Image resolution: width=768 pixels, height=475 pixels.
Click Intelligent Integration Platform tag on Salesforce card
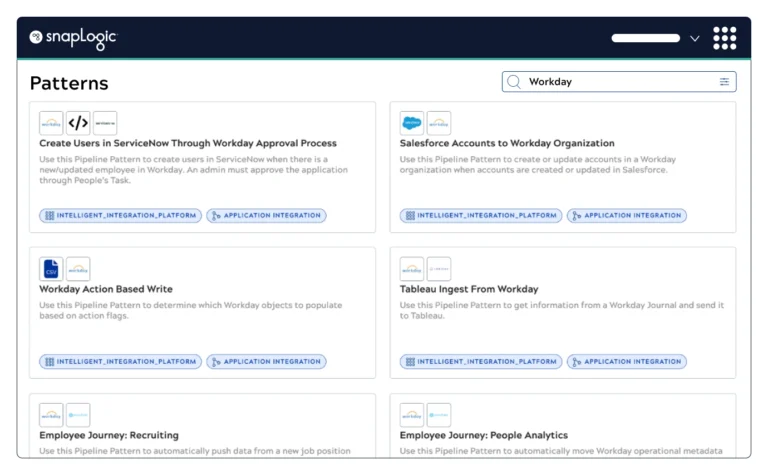point(481,215)
